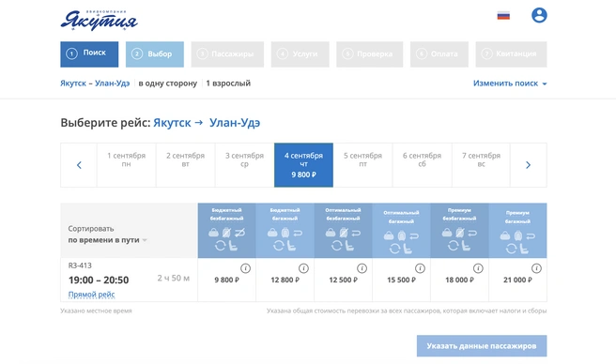616x364 pixels.
Task: Click carry-on bag icon in Оптимальный багажный
Action: (x=389, y=235)
